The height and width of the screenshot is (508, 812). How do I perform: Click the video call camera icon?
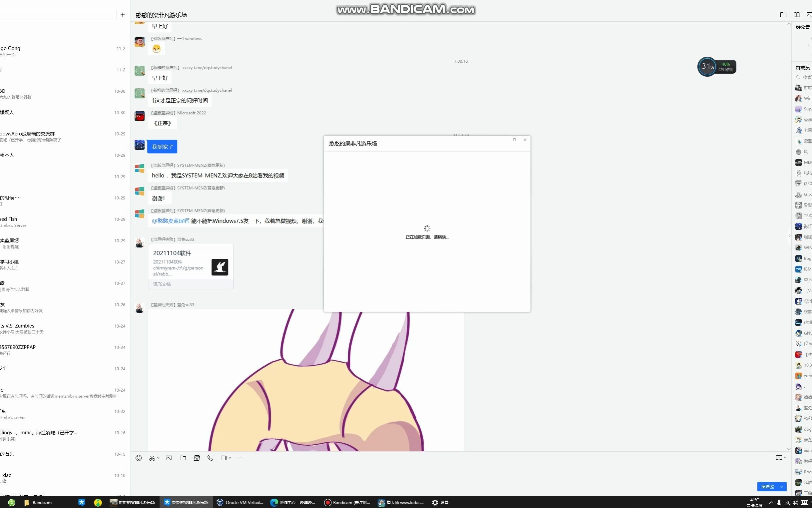tap(223, 458)
